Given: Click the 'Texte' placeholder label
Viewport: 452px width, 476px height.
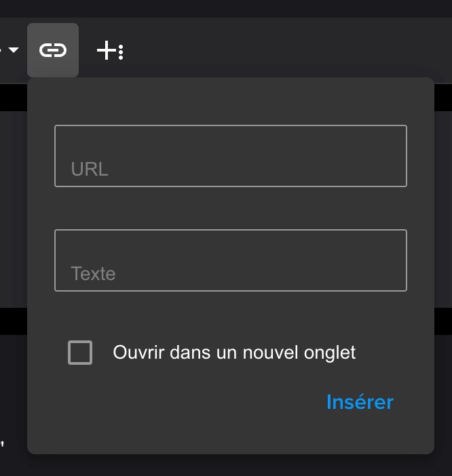Looking at the screenshot, I should pos(93,274).
